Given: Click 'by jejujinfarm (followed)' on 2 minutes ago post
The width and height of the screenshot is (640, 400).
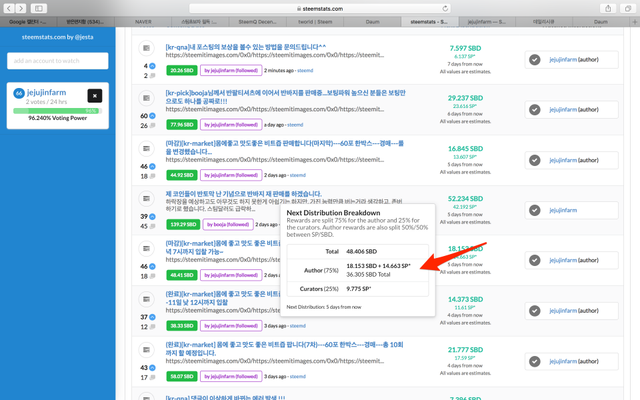Looking at the screenshot, I should point(231,71).
